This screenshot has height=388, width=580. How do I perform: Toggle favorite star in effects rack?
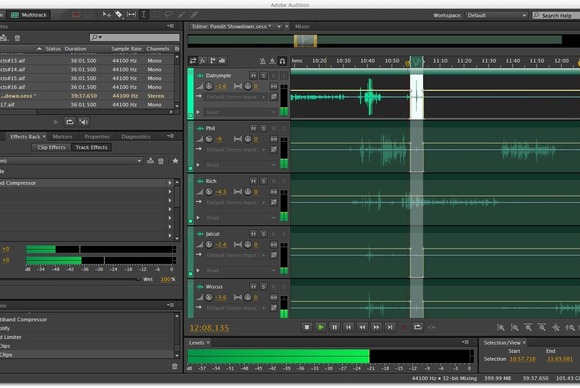pos(175,161)
